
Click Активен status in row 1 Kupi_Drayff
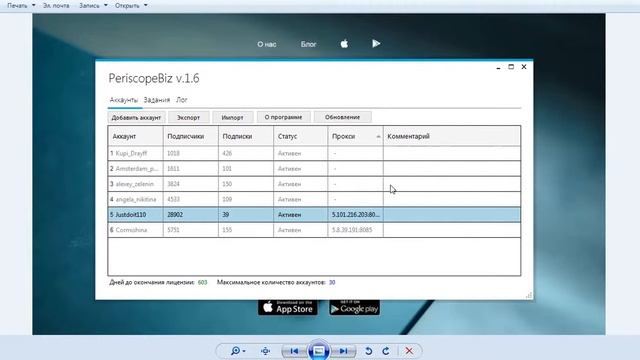coord(289,153)
